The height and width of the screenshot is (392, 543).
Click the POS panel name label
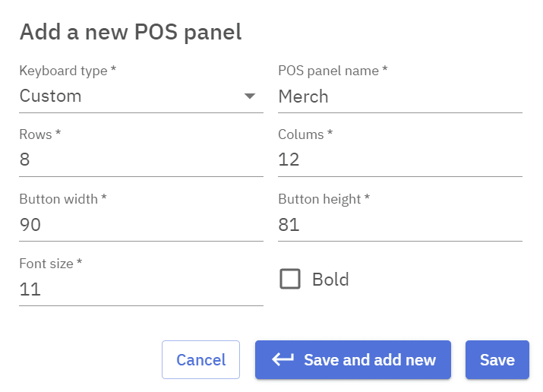pos(333,71)
